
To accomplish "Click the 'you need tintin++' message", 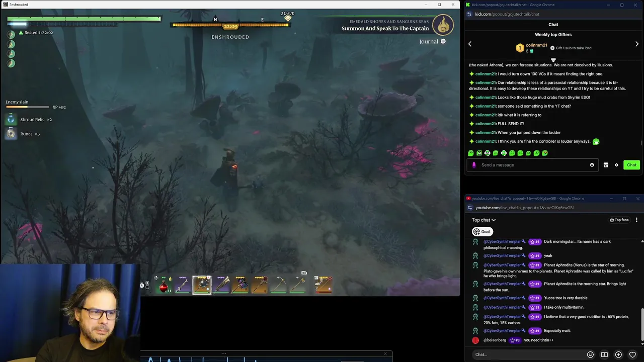I will click(538, 340).
